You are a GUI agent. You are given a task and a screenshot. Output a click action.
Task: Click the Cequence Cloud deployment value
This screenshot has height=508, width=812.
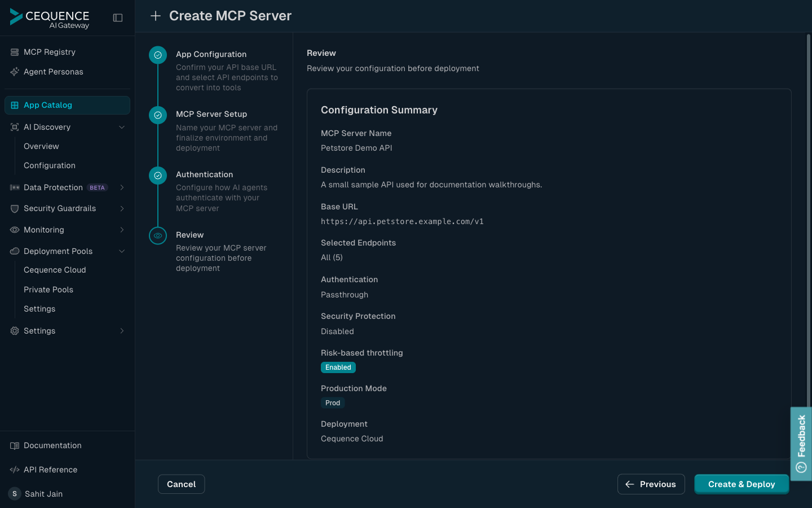(x=352, y=439)
